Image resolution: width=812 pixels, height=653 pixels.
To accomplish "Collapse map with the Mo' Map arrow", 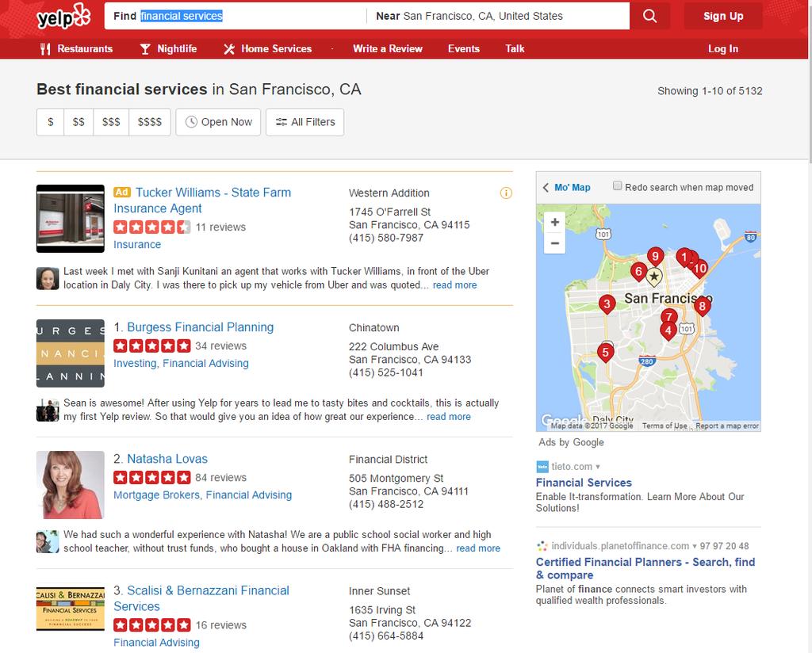I will [566, 187].
